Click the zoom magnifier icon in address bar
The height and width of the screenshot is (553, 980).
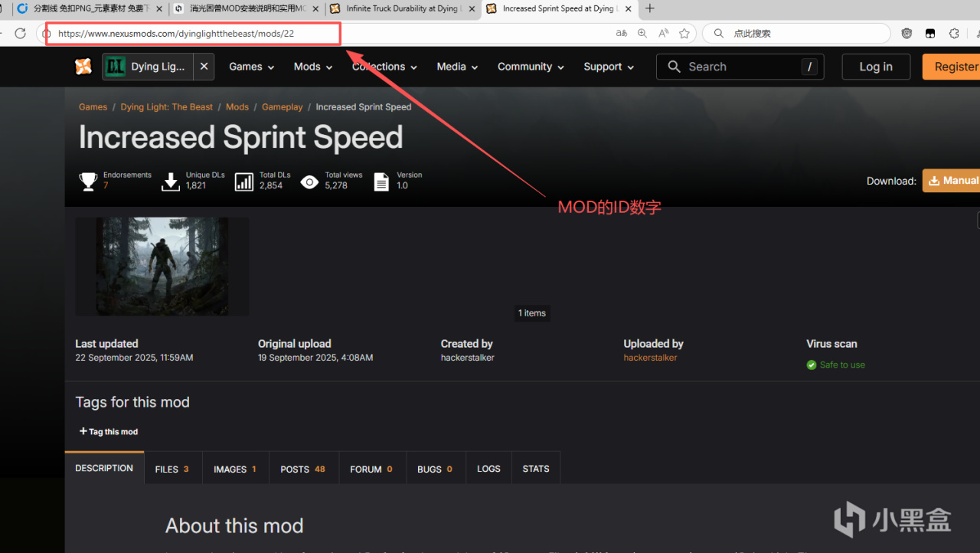tap(642, 34)
